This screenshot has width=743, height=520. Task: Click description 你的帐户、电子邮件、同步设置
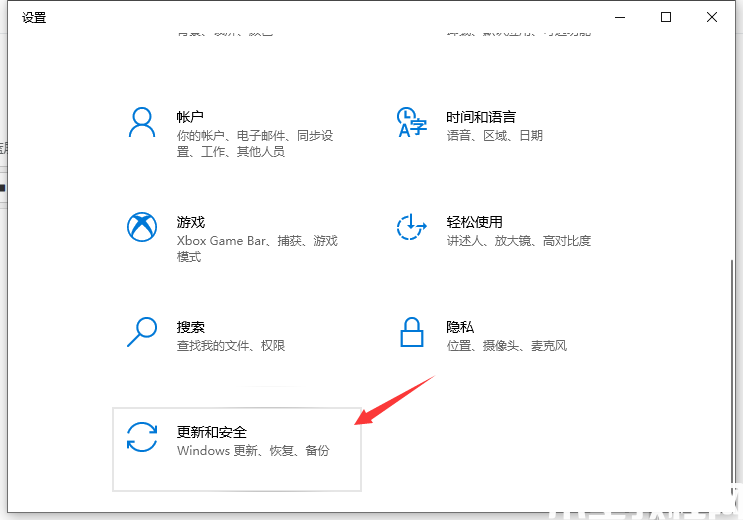point(255,144)
